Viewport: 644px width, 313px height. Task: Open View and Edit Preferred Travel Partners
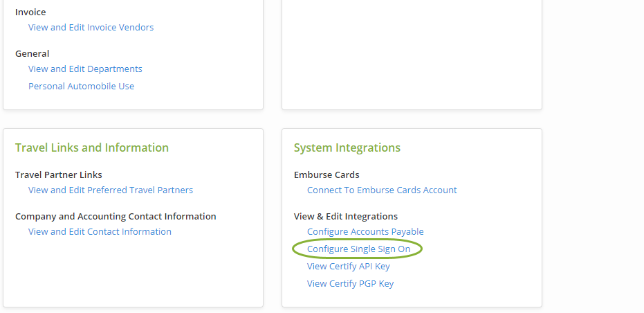(111, 190)
